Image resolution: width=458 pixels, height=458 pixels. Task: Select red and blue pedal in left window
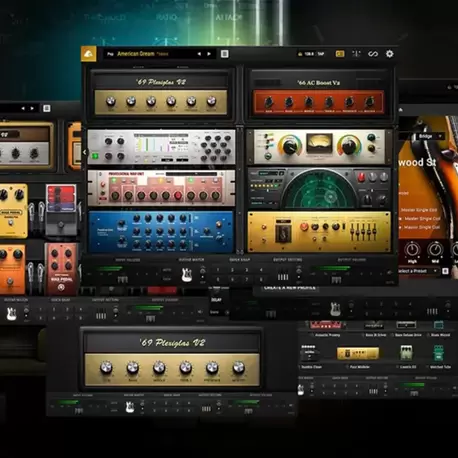tap(61, 210)
